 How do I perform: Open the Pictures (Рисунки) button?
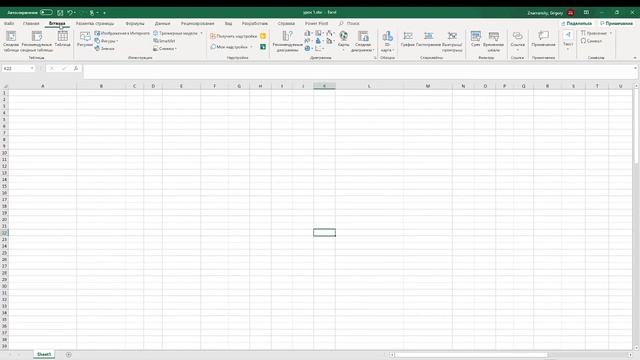pos(85,40)
